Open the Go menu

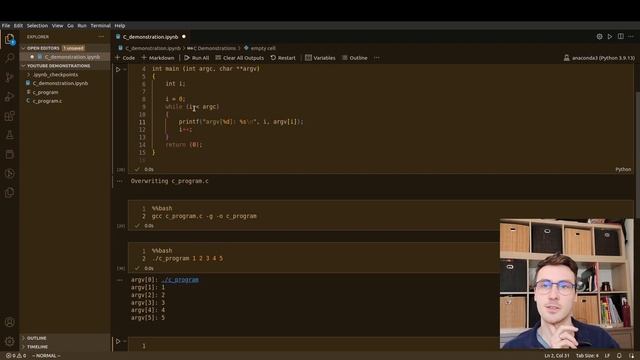pos(70,25)
